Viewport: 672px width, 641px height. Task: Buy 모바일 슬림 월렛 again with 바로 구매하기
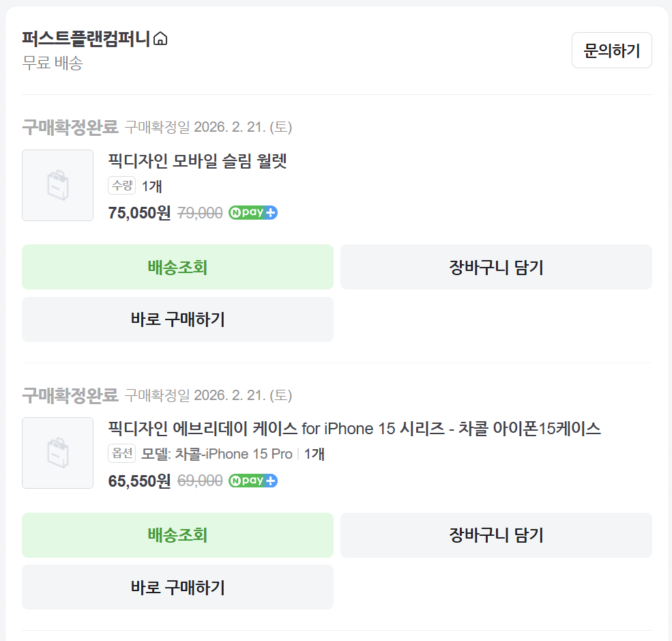coord(177,319)
